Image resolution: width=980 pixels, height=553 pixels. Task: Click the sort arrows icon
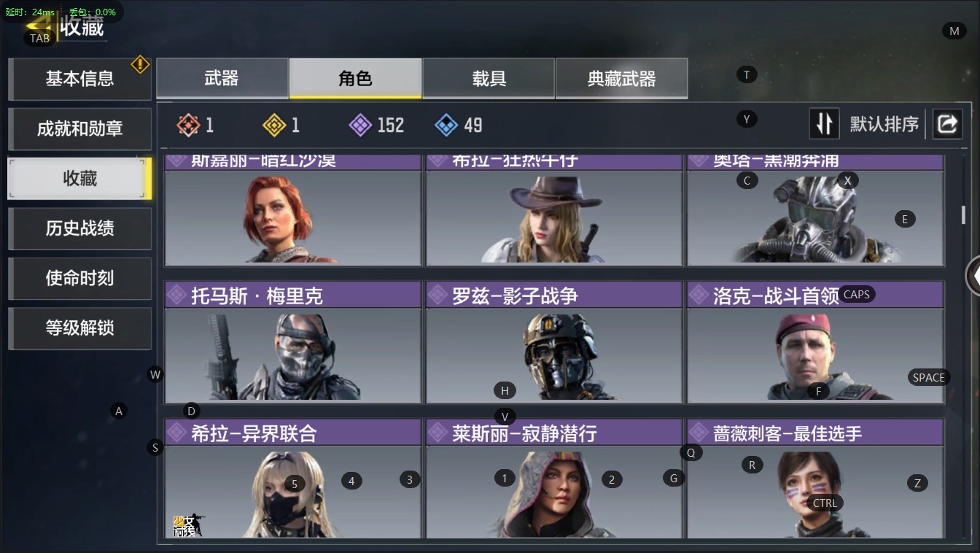click(824, 124)
